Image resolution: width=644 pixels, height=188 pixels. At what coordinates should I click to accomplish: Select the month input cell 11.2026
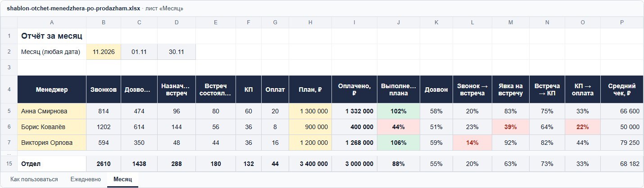(x=104, y=52)
